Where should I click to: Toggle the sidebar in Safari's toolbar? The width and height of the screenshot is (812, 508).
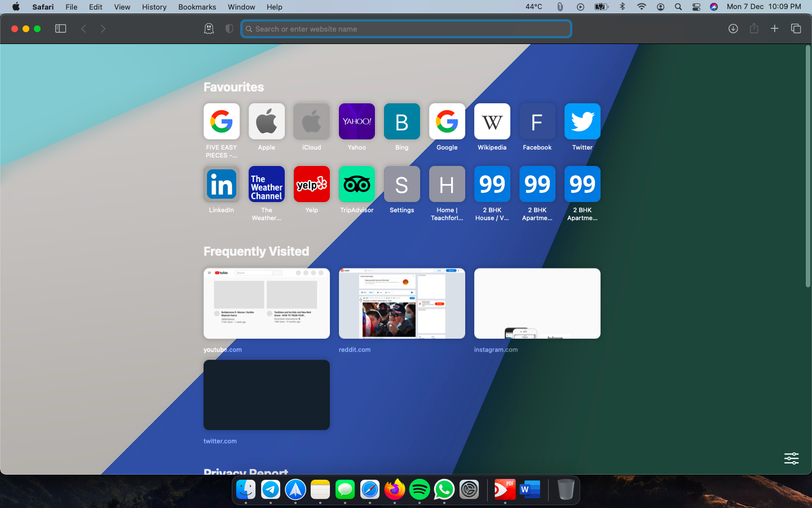tap(60, 28)
